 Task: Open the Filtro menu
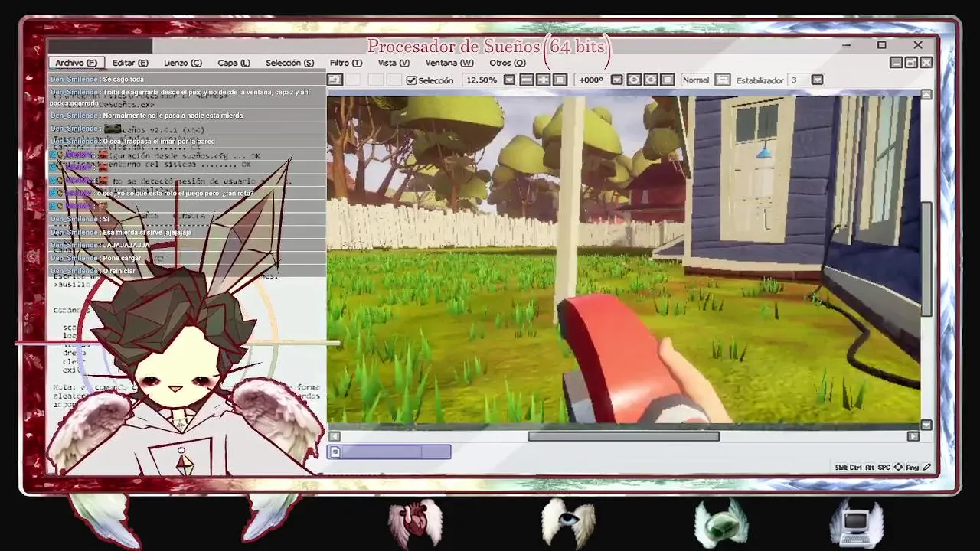[x=345, y=63]
